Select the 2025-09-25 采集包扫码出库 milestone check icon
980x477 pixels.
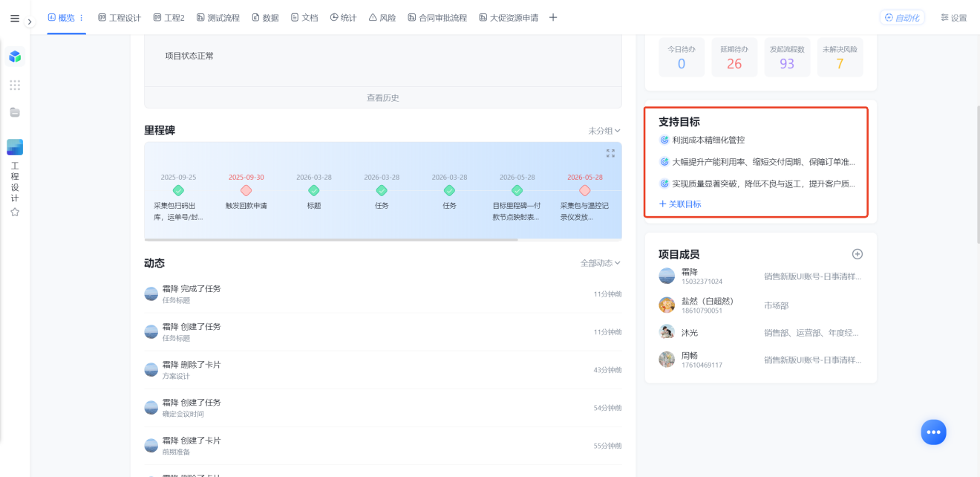[x=178, y=191]
